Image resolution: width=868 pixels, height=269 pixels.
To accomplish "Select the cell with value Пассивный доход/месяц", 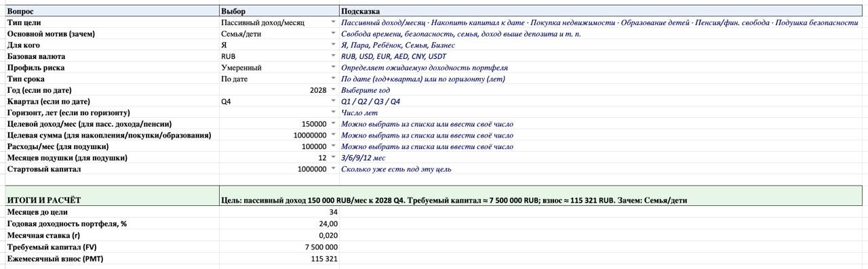I will coord(279,22).
